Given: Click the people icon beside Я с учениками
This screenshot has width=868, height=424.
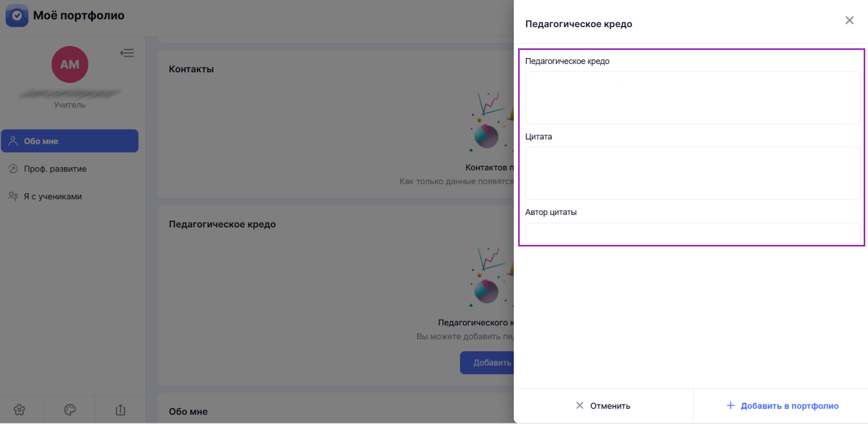Looking at the screenshot, I should coord(13,196).
